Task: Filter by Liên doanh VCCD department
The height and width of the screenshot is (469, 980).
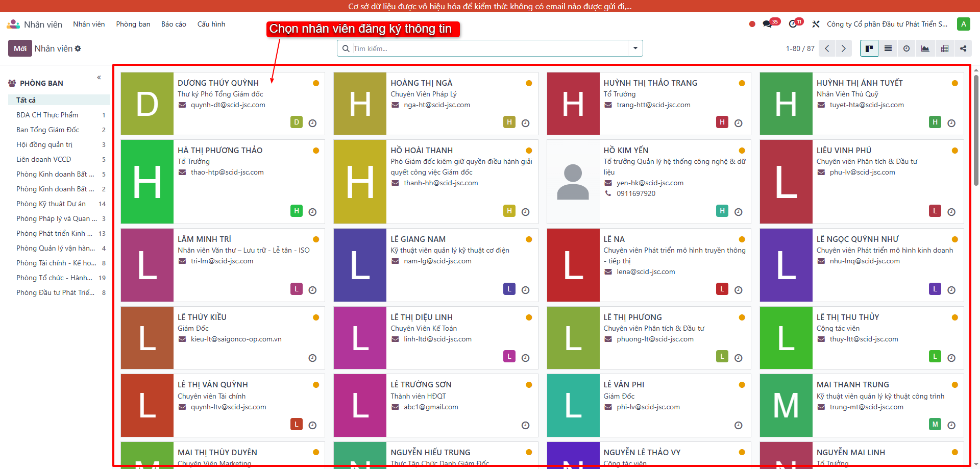Action: pyautogui.click(x=59, y=159)
